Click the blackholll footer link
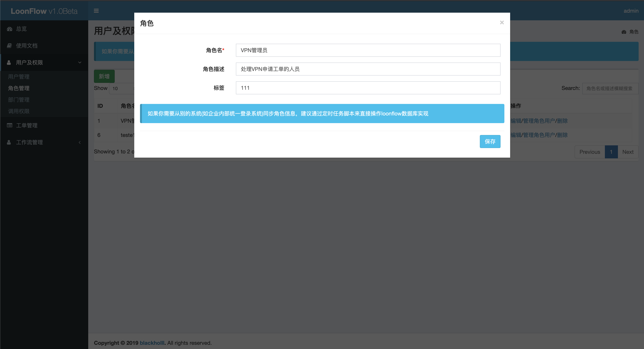 click(152, 343)
